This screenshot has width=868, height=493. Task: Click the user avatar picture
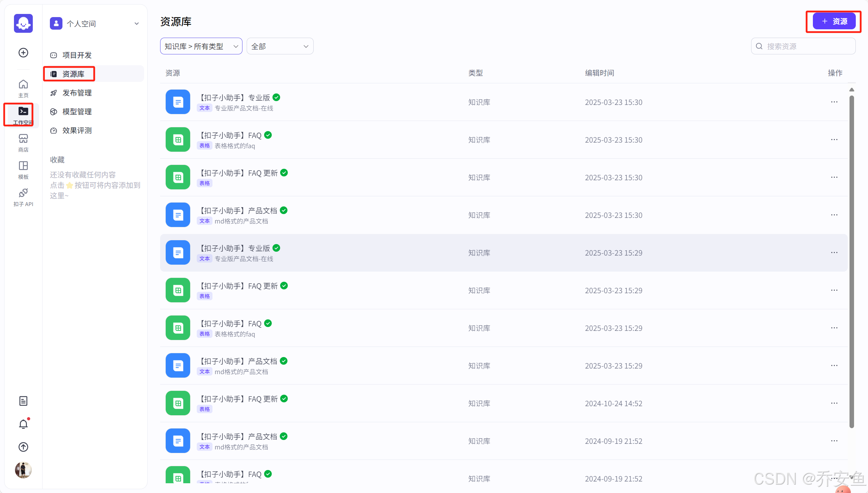coord(23,470)
